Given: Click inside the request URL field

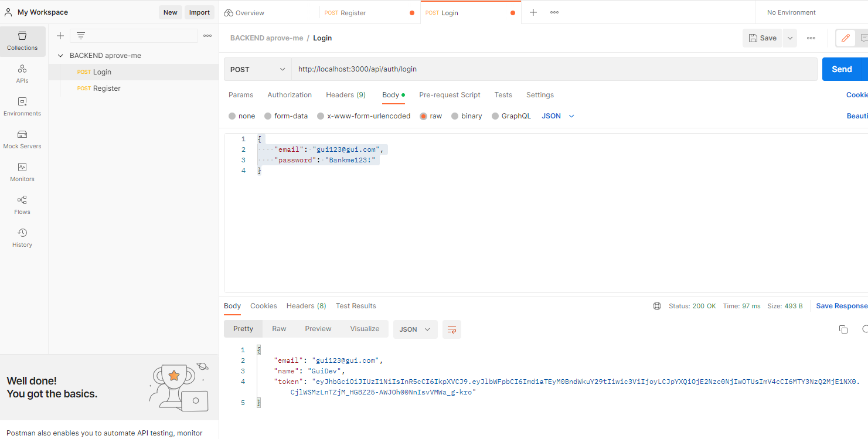Looking at the screenshot, I should click(410, 69).
